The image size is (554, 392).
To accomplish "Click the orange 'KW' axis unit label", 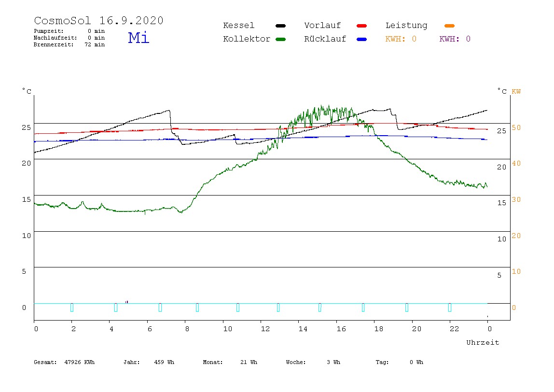I will coord(516,92).
